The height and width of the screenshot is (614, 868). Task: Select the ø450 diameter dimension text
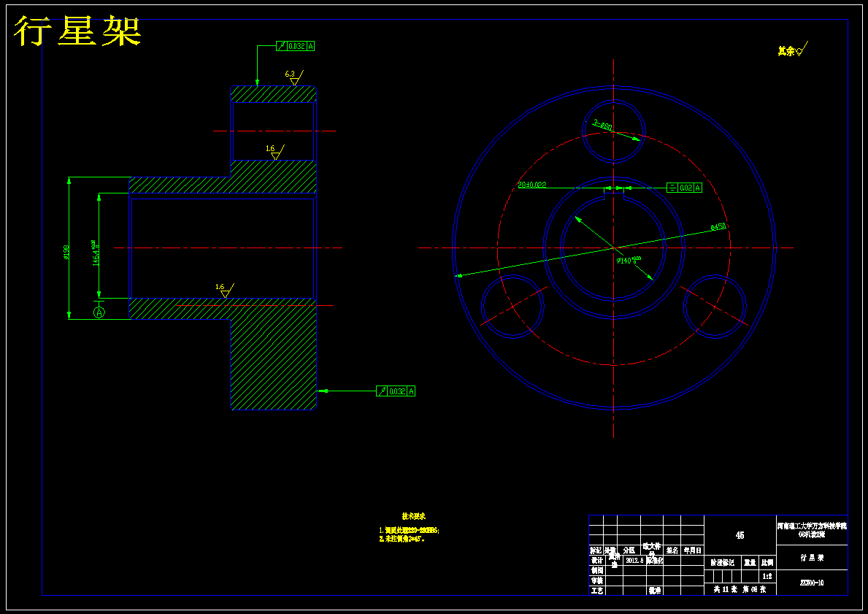coord(718,226)
